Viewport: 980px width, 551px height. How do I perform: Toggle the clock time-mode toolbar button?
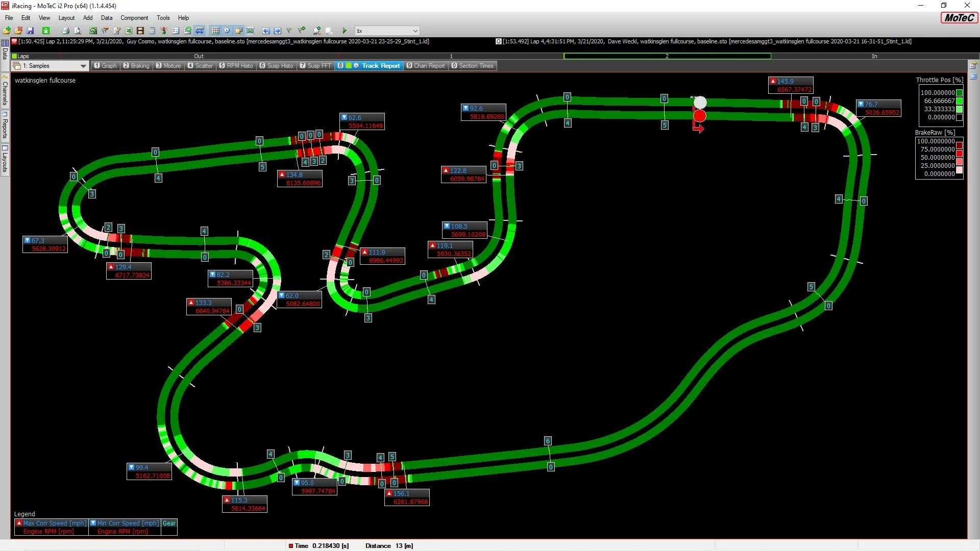point(227,31)
